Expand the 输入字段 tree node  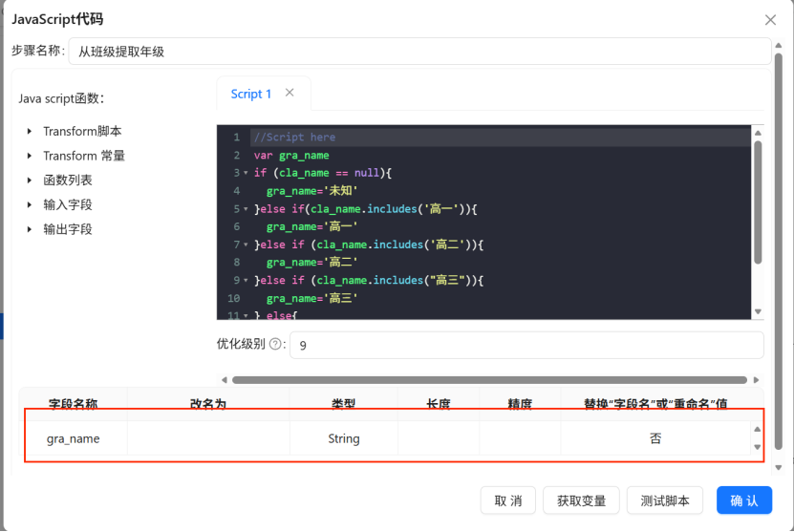pyautogui.click(x=30, y=205)
